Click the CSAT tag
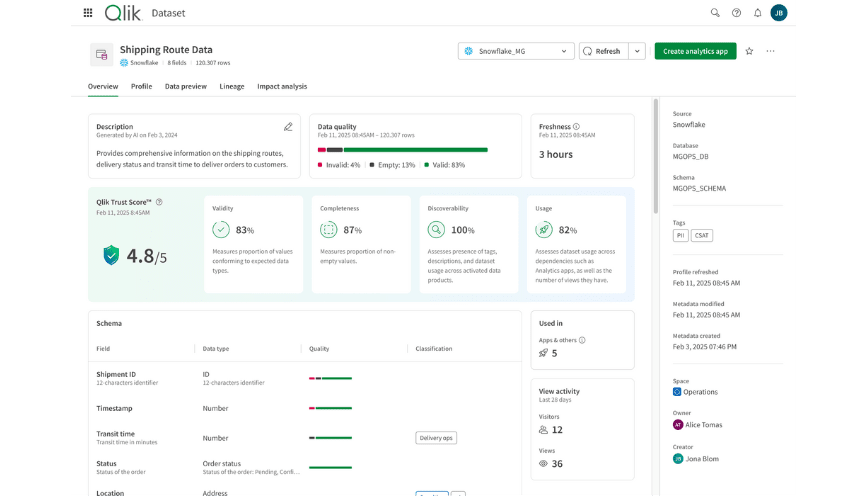 click(x=701, y=235)
